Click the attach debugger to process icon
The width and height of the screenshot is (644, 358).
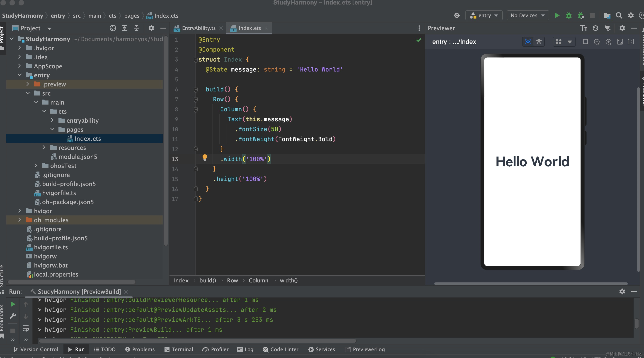point(581,15)
